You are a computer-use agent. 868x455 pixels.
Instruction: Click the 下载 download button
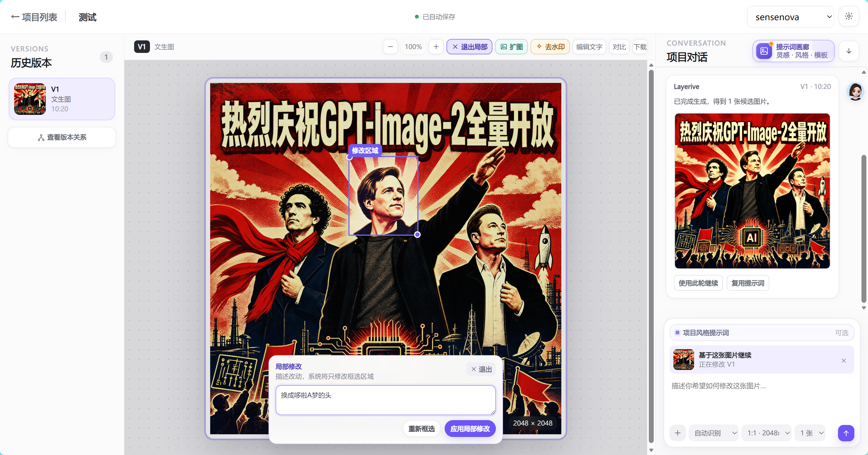pos(640,47)
